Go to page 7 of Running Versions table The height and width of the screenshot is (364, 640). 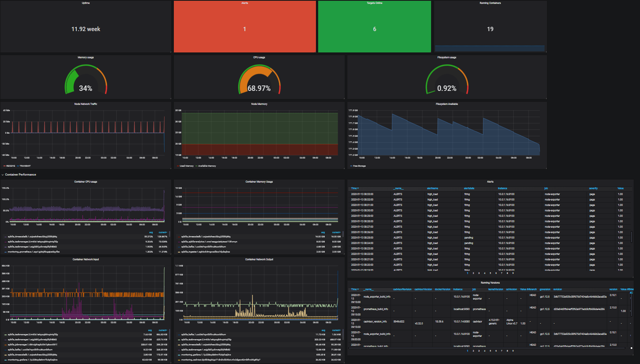[x=502, y=351]
